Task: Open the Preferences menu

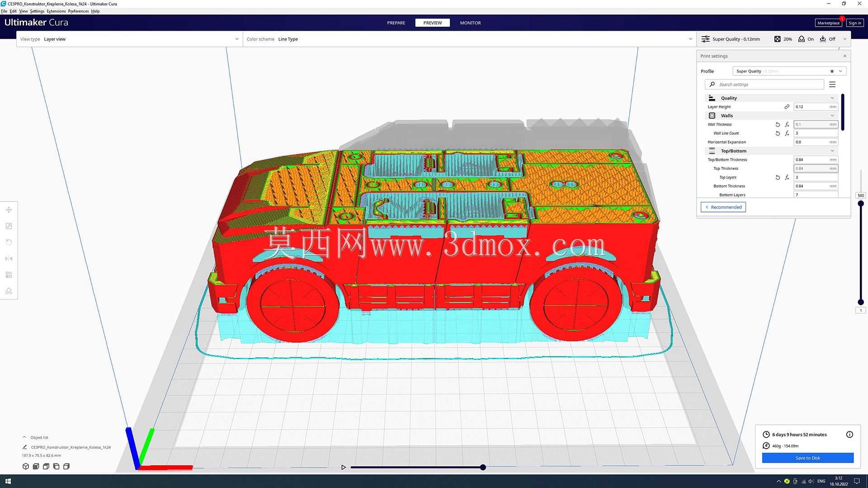Action: [78, 11]
